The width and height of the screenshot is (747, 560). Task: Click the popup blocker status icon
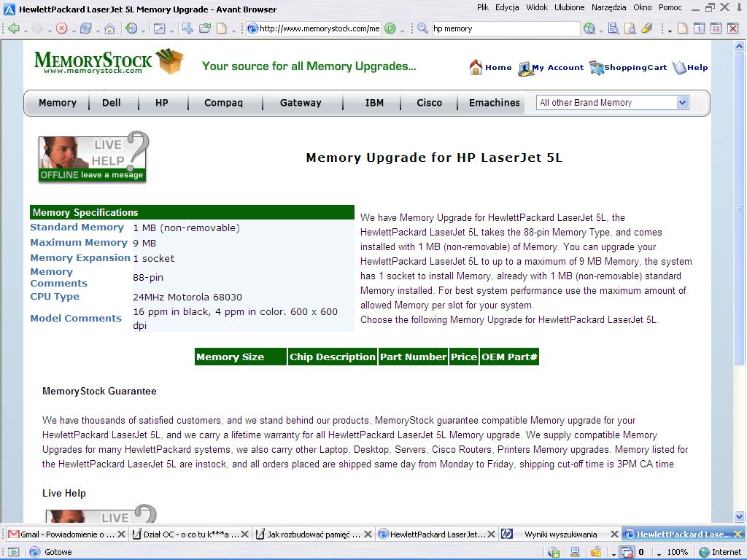click(x=627, y=553)
